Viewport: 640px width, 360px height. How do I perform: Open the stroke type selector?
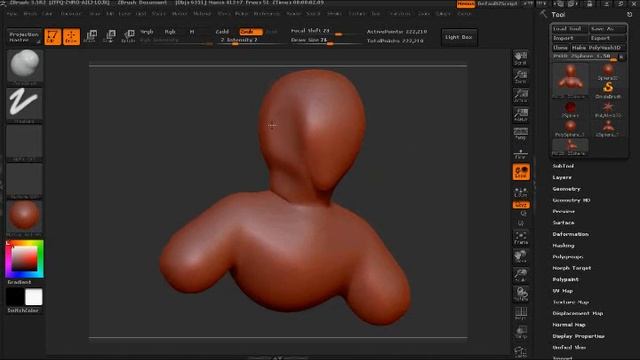point(25,105)
